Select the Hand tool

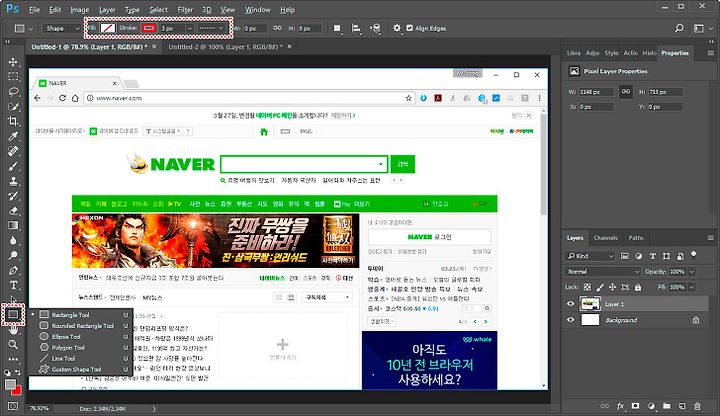click(x=13, y=329)
